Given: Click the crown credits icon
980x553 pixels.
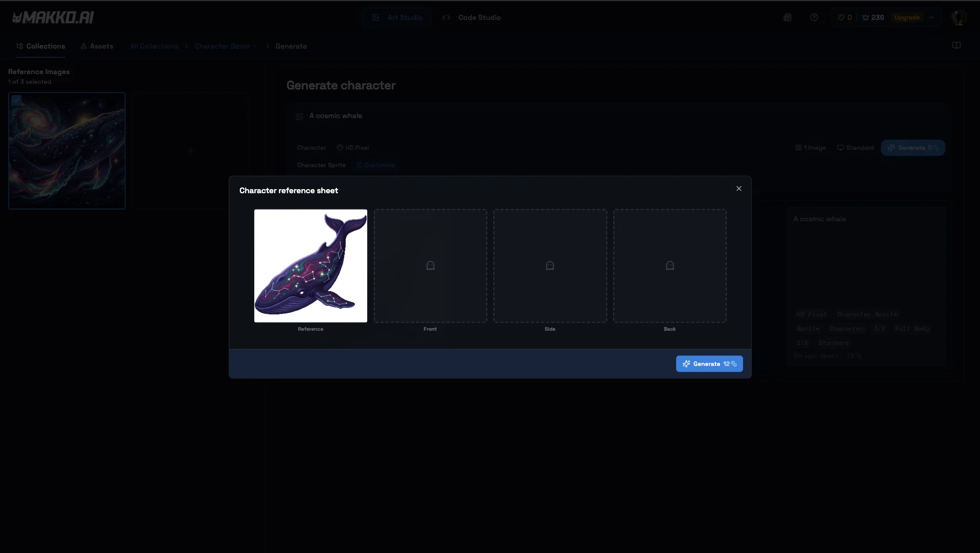Looking at the screenshot, I should point(866,17).
